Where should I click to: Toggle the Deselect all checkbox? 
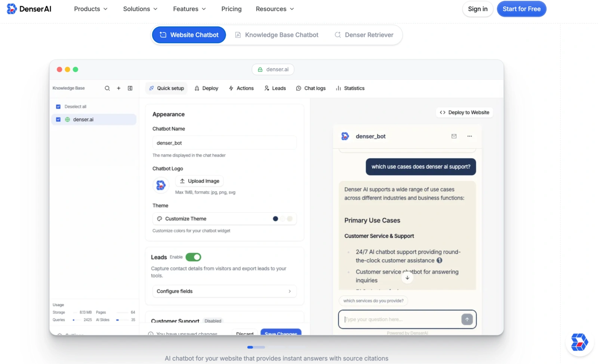point(58,107)
